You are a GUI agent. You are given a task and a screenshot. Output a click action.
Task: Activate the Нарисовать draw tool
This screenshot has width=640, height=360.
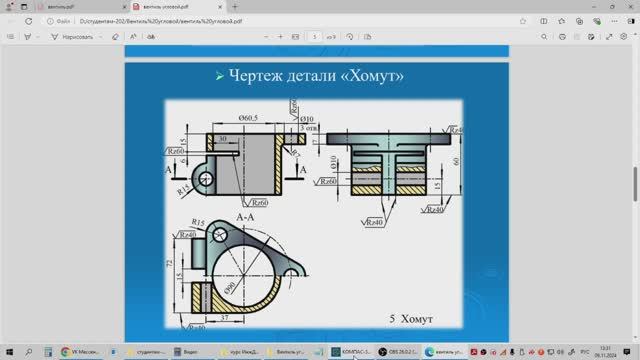[x=72, y=37]
